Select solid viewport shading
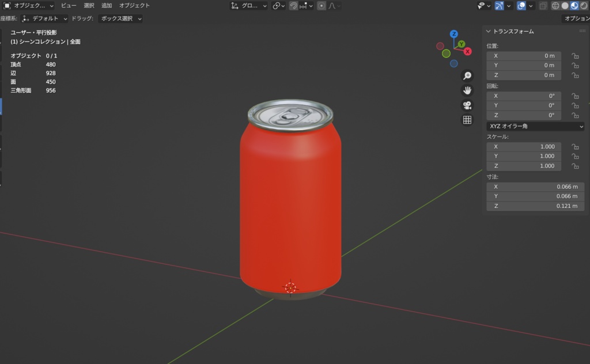The height and width of the screenshot is (364, 590). pos(565,6)
